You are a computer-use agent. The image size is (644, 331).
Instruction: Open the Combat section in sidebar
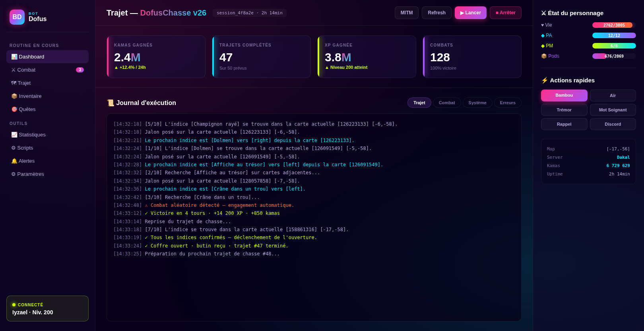pos(47,70)
